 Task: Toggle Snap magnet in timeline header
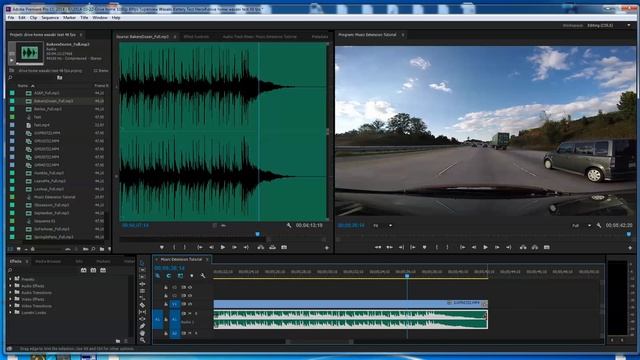[x=169, y=276]
